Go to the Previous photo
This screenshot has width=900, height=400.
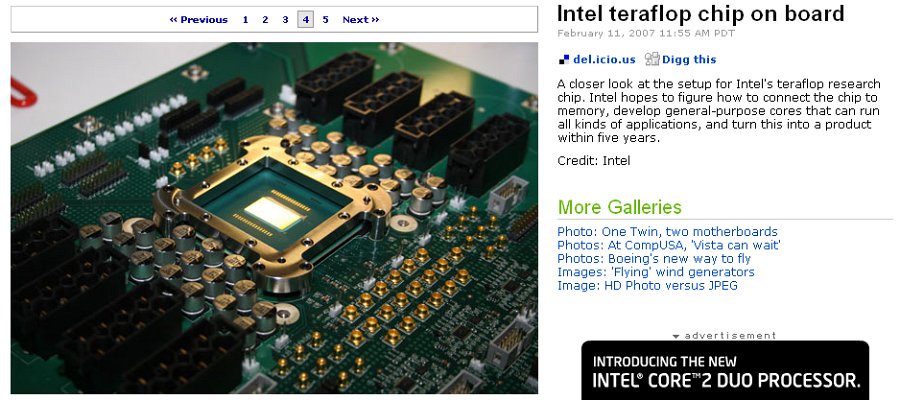[199, 20]
